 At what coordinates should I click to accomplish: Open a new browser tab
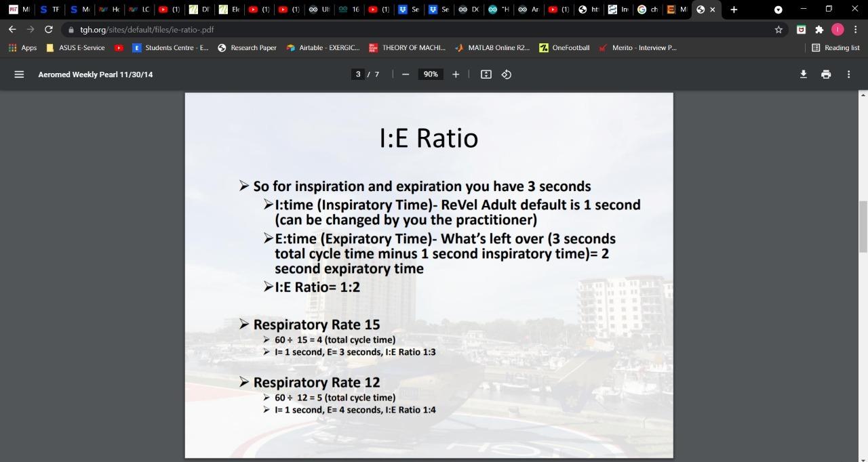[734, 9]
